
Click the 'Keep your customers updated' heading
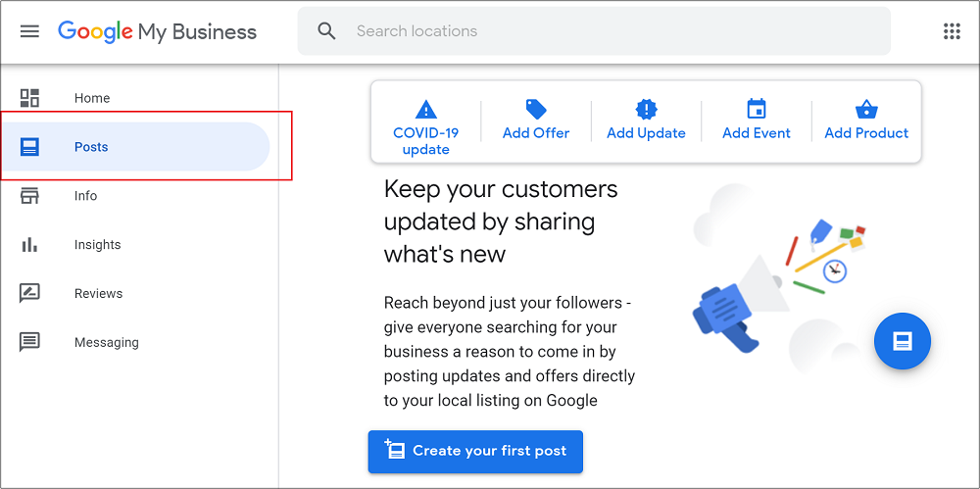[x=501, y=221]
